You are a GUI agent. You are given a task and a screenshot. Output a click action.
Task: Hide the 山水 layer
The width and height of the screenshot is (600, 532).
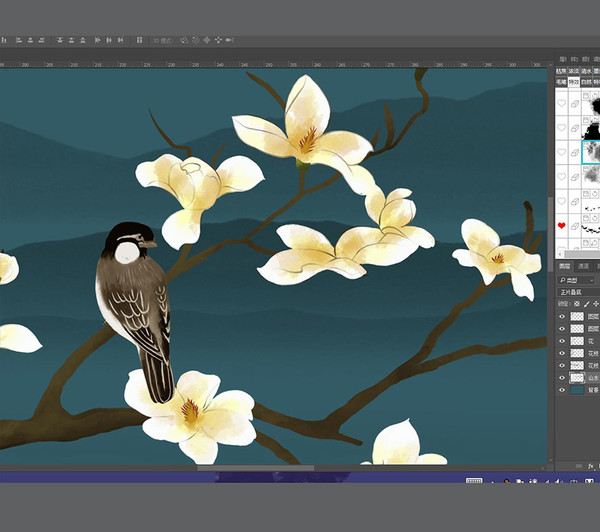pyautogui.click(x=562, y=377)
